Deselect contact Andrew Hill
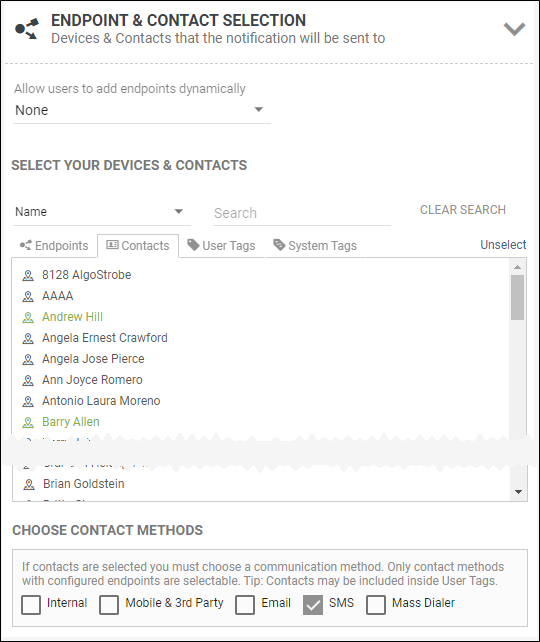This screenshot has width=540, height=642. pos(72,316)
